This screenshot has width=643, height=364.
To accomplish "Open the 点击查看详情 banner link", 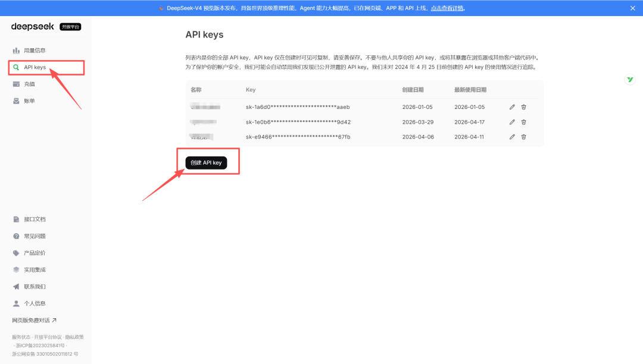I will coord(447,8).
